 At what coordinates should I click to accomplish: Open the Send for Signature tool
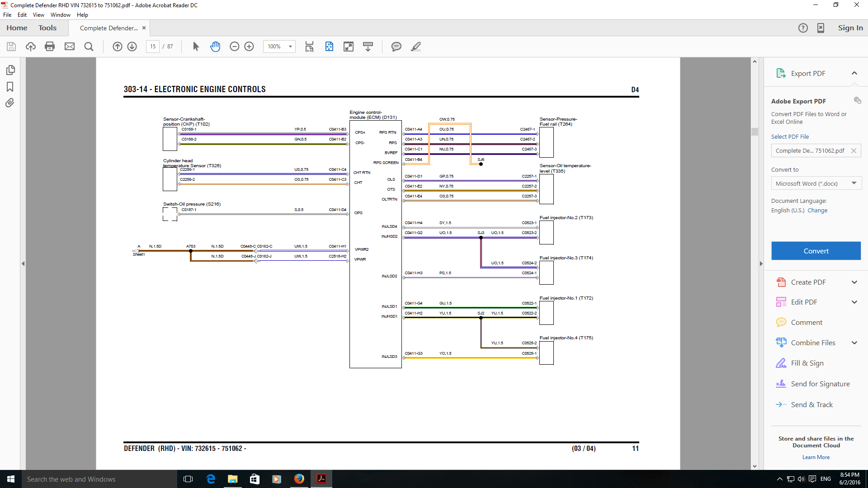[813, 384]
